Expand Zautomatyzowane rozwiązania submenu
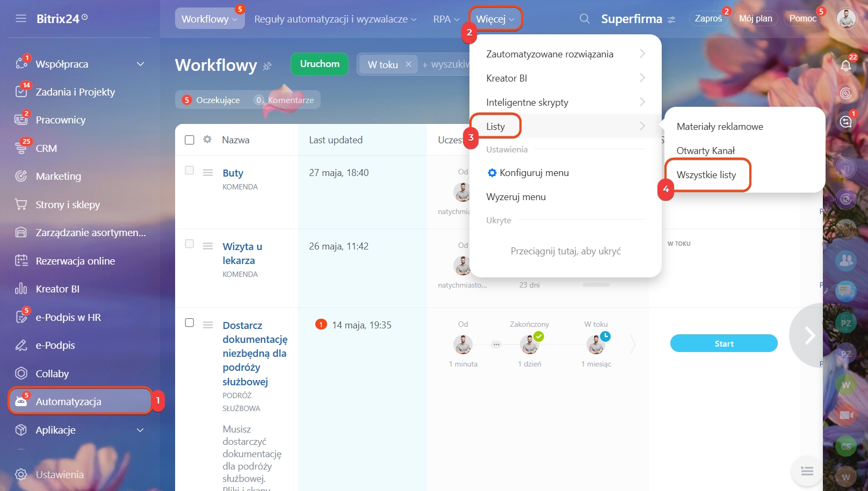868x491 pixels. click(x=565, y=54)
